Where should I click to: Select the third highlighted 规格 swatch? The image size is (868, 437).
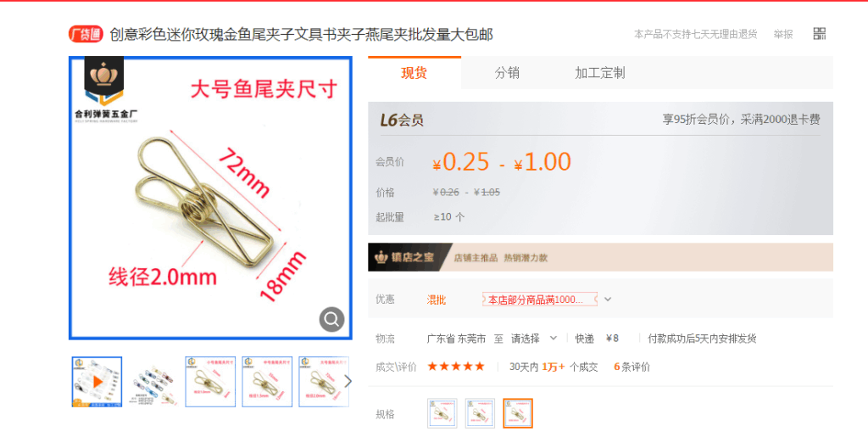click(x=518, y=413)
